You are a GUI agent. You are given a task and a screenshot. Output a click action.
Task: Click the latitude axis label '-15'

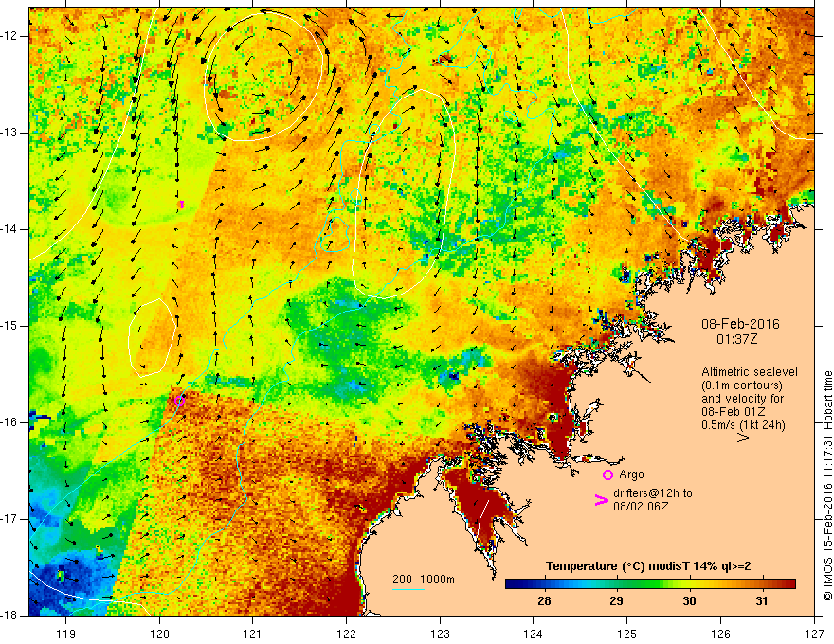pos(9,326)
